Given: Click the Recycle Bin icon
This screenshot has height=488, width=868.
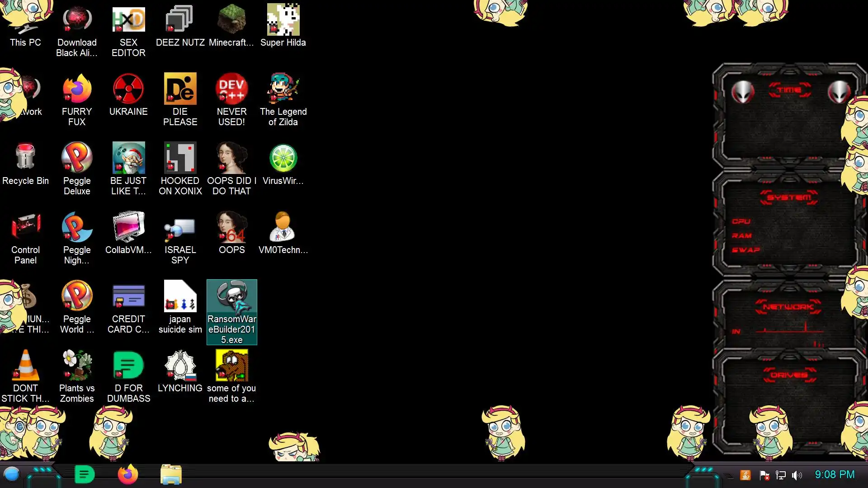Looking at the screenshot, I should tap(25, 158).
